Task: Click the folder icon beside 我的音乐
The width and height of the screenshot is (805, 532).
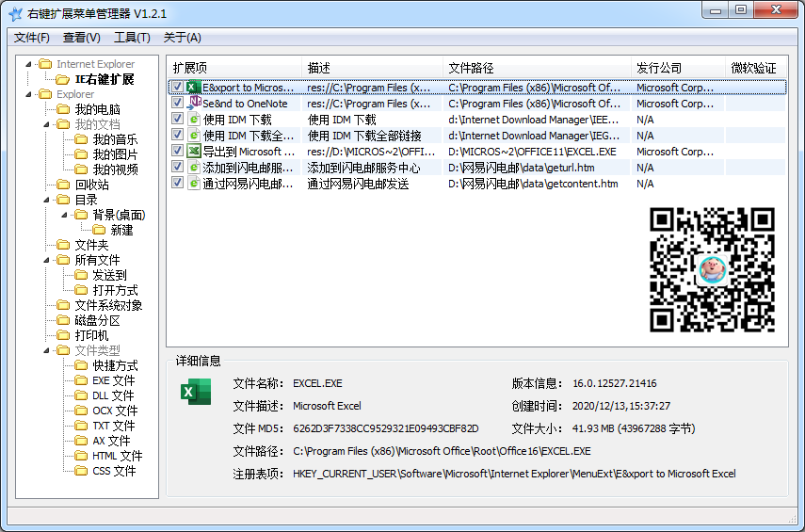Action: (81, 139)
